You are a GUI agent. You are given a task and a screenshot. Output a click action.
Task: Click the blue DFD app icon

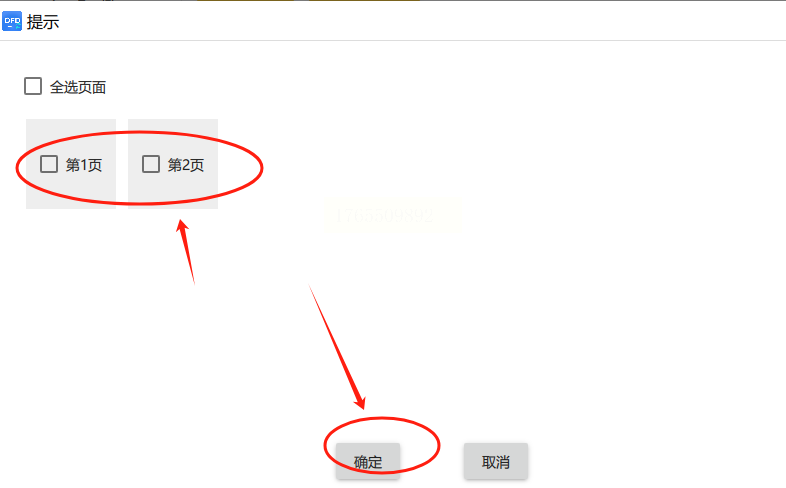(12, 22)
